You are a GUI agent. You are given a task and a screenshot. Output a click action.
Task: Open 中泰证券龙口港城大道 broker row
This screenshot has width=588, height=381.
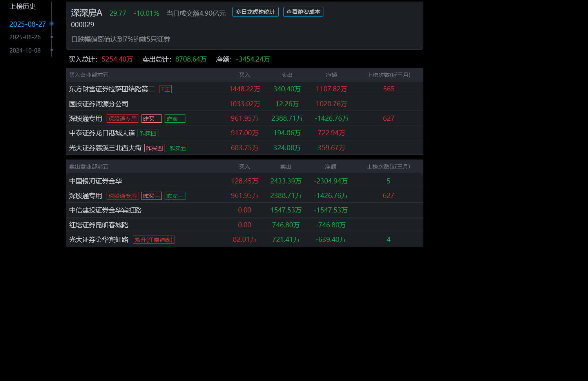pyautogui.click(x=244, y=133)
